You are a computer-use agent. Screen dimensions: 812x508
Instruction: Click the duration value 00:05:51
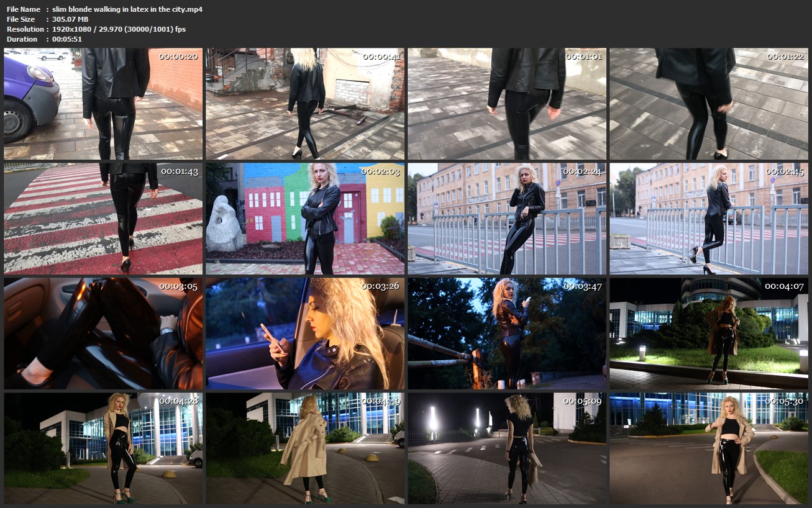[67, 39]
